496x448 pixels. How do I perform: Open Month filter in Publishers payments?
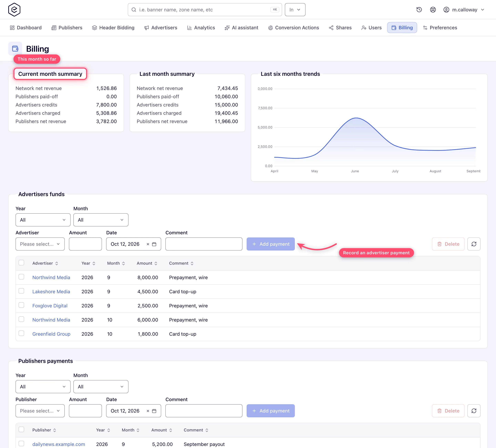(101, 386)
